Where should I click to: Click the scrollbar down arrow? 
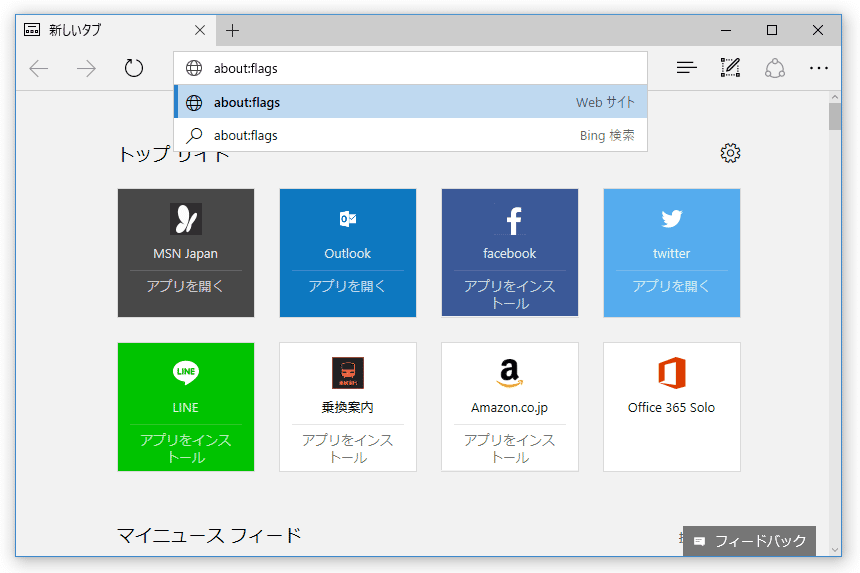click(835, 549)
